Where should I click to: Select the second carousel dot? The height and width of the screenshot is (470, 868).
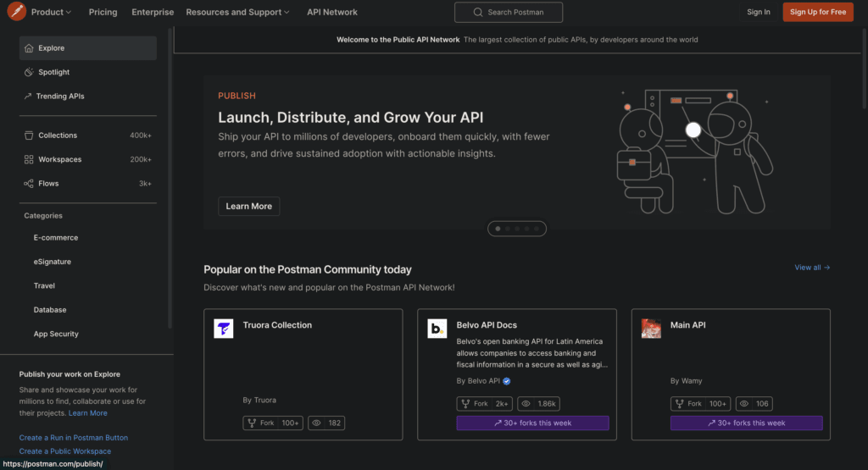(508, 229)
